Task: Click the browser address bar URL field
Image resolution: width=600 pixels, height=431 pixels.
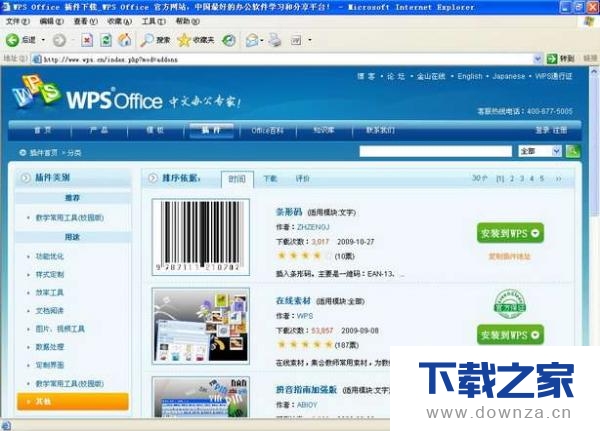Action: point(283,59)
